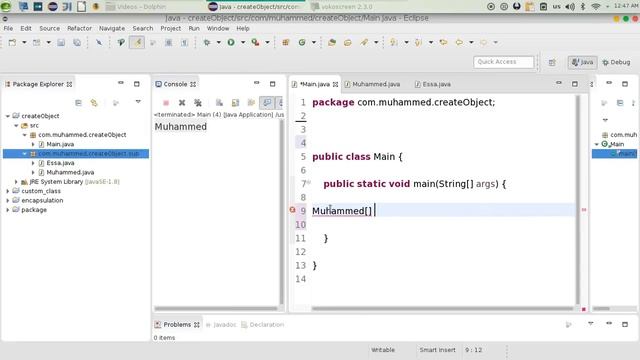
Task: Click the editor horizontal scrollbar
Action: pos(442,309)
